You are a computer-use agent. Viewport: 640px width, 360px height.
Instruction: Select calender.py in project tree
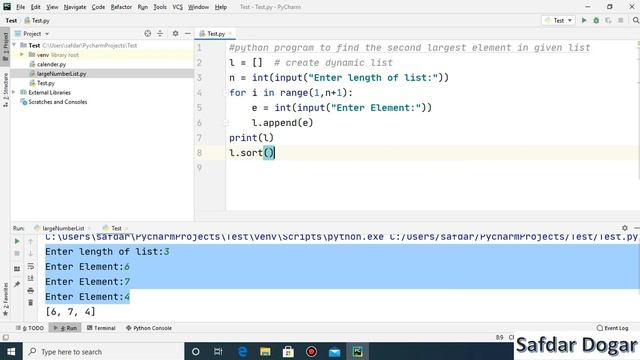tap(51, 64)
